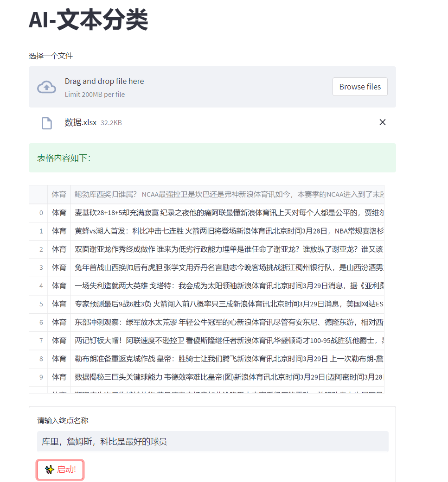Click the cell starting 专家预测最后9战
This screenshot has width=448, height=482.
227,304
